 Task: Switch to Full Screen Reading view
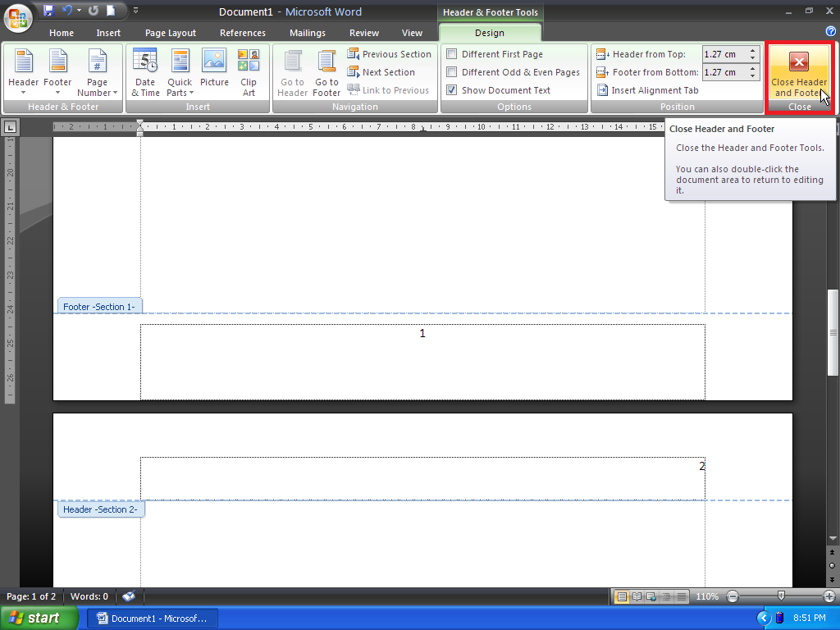[637, 596]
